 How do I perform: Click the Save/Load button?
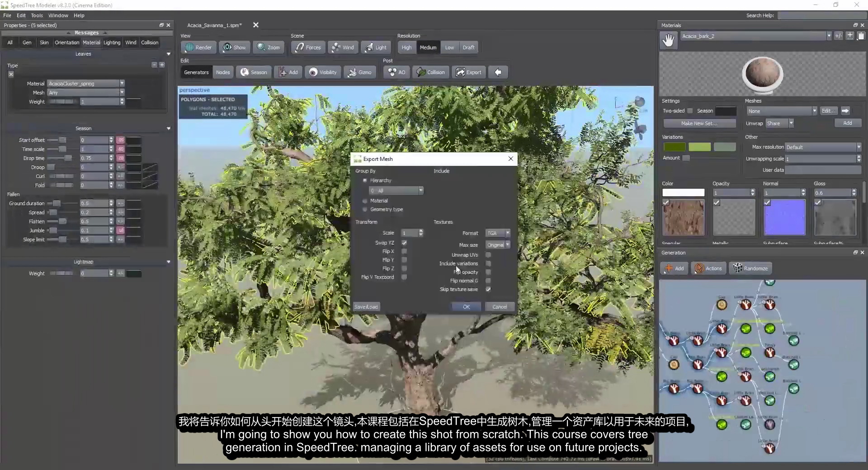point(366,307)
